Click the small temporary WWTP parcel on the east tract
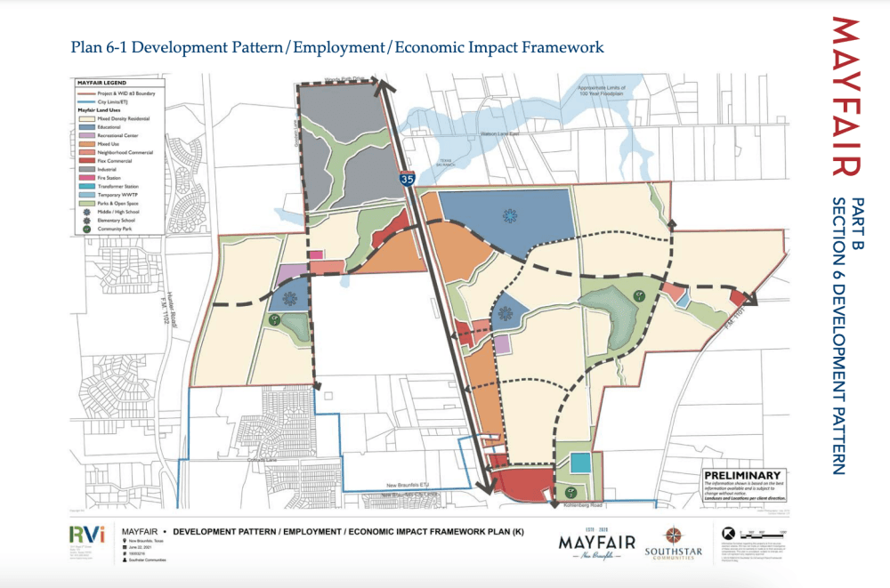Screen dimensions: 890x588 (683, 300)
